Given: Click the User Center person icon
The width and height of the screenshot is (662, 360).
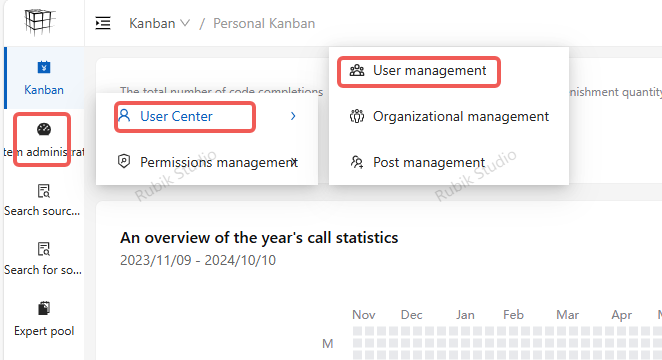Looking at the screenshot, I should pyautogui.click(x=124, y=115).
